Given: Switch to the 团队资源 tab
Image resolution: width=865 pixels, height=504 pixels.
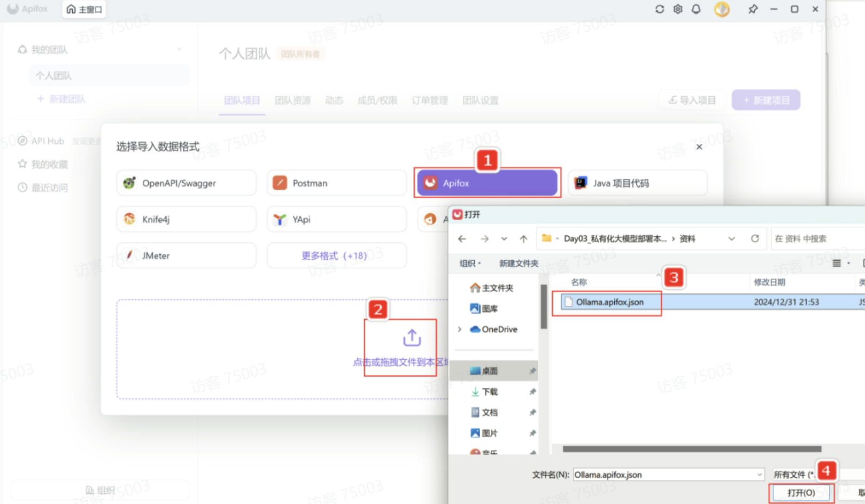Looking at the screenshot, I should click(x=292, y=100).
